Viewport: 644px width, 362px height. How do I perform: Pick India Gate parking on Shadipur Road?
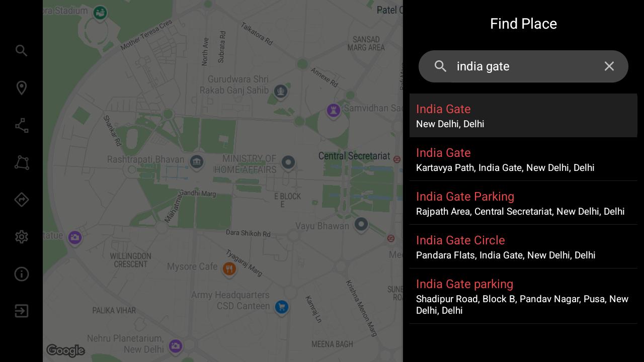pos(523,296)
